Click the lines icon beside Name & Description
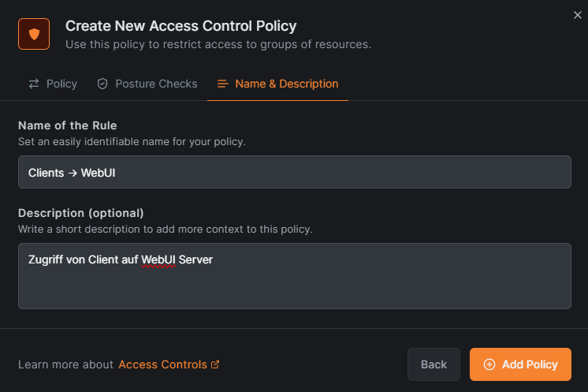 (x=223, y=84)
